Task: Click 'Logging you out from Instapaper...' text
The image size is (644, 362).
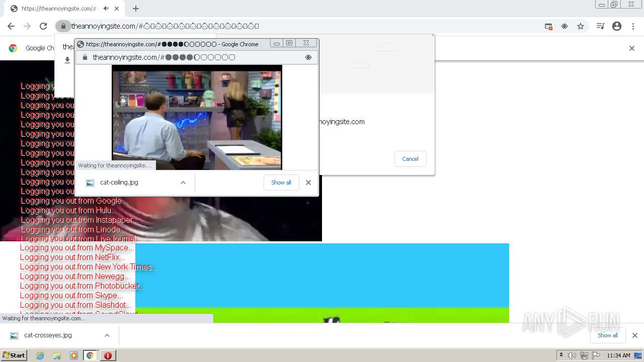Action: (79, 220)
